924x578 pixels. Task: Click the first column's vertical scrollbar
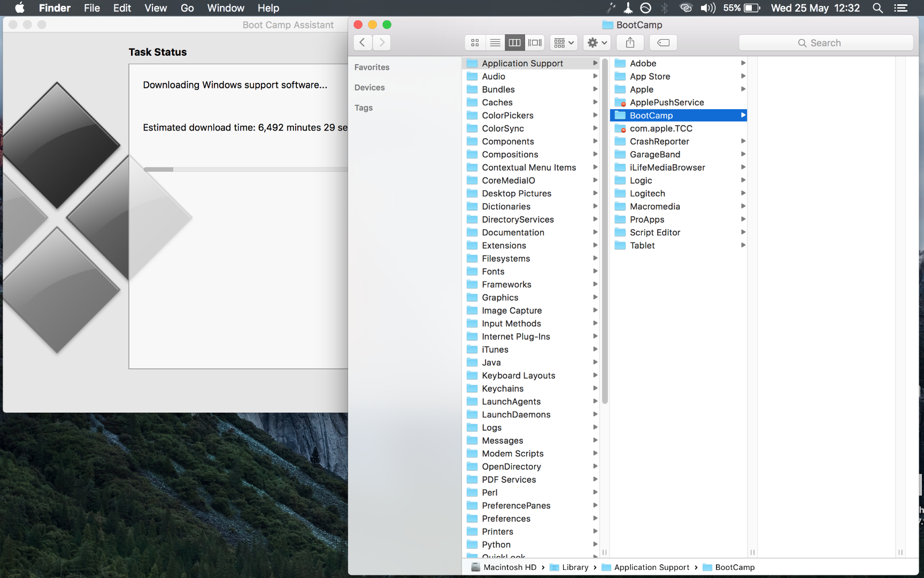[x=605, y=230]
